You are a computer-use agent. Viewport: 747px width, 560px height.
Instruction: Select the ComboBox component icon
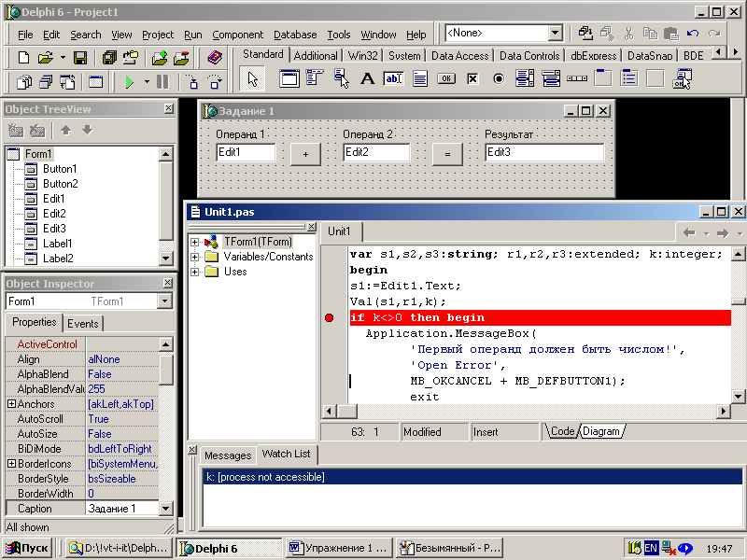click(x=551, y=78)
